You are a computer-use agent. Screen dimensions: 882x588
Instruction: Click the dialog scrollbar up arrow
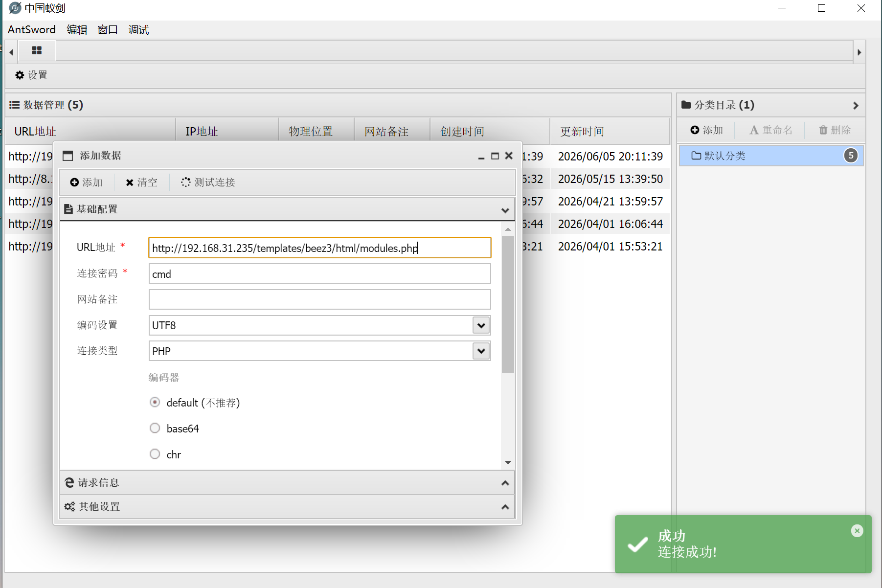point(508,229)
